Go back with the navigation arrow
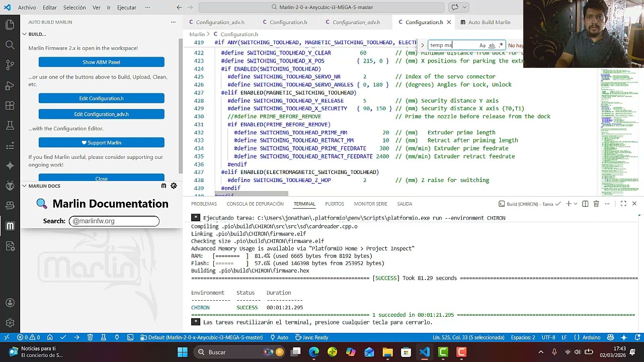The height and width of the screenshot is (362, 644). coord(179,8)
